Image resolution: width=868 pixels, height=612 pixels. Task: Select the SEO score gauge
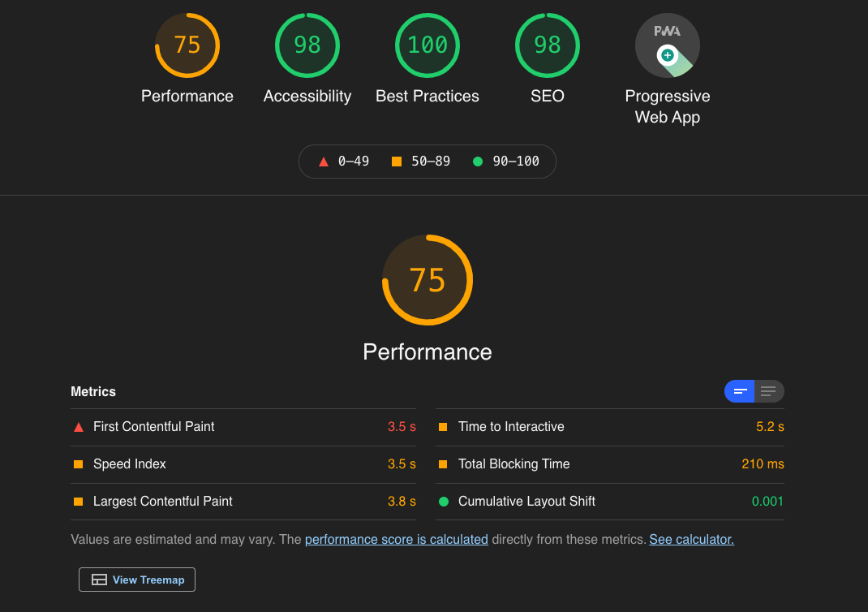[548, 45]
